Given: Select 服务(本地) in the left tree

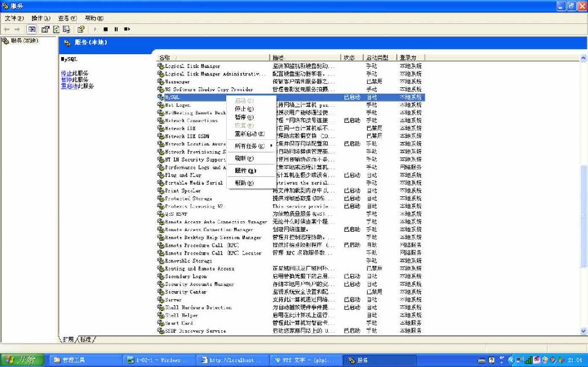Looking at the screenshot, I should click(x=25, y=41).
